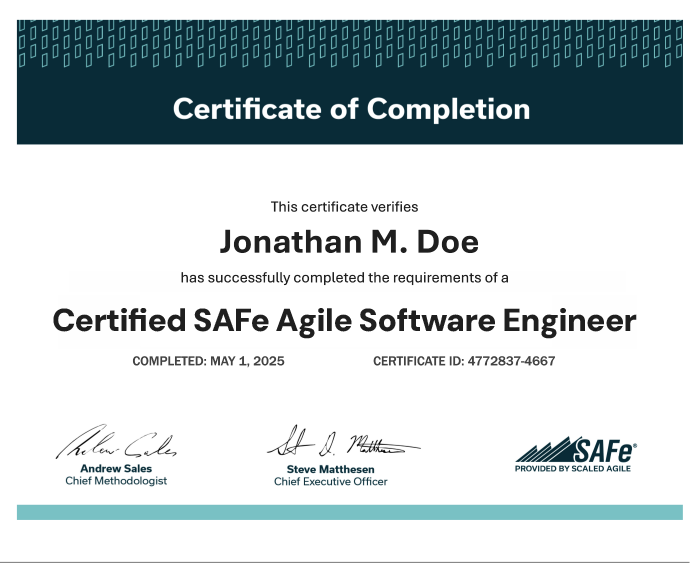The image size is (690, 563).
Task: Click the recipient name Jonathan M. Doe
Action: (349, 242)
